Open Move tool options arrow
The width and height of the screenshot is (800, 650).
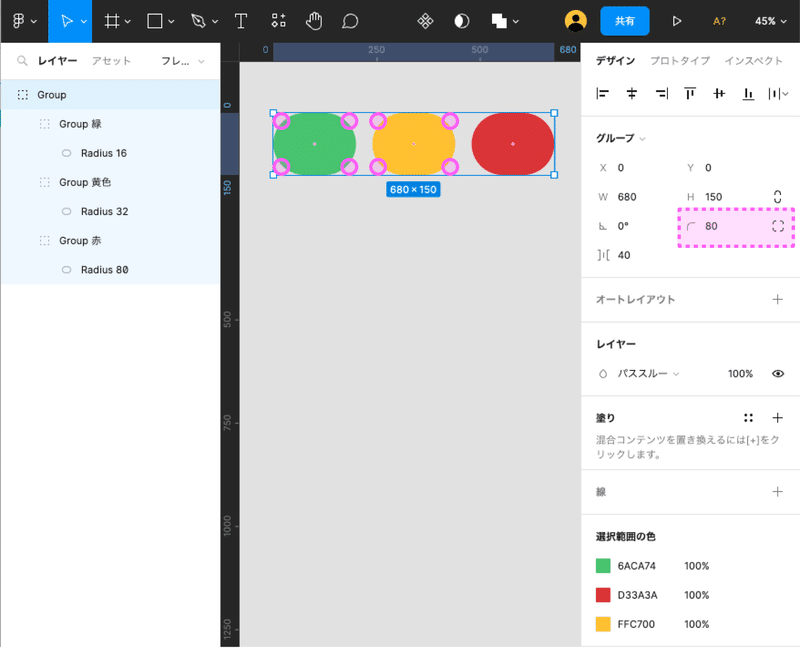click(84, 21)
